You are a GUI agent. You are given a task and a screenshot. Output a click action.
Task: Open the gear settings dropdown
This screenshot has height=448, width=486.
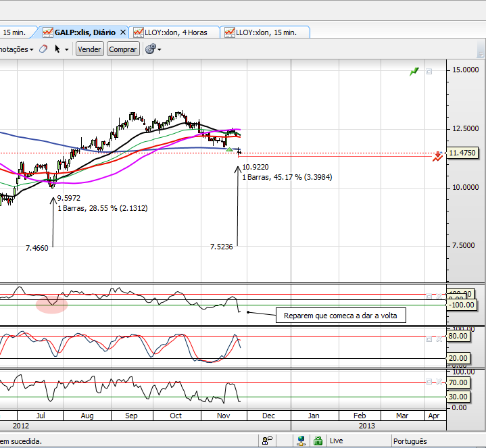pos(160,49)
